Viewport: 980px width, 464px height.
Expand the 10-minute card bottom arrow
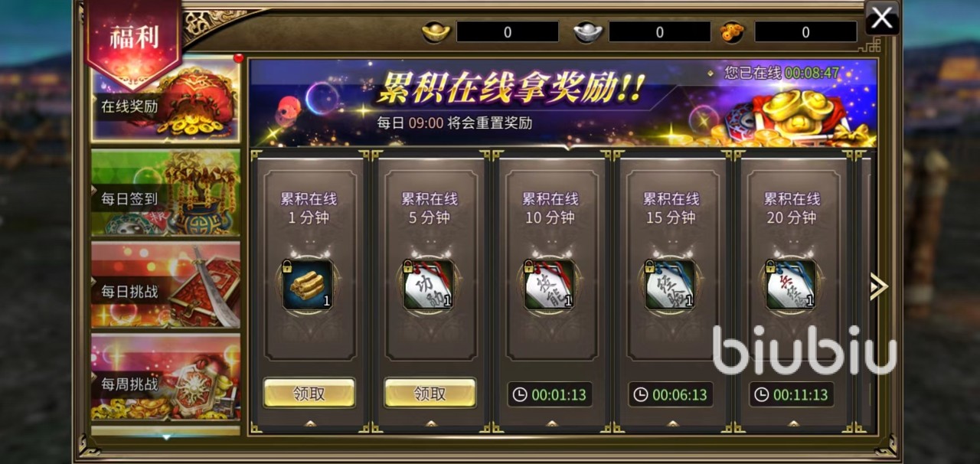click(x=551, y=423)
